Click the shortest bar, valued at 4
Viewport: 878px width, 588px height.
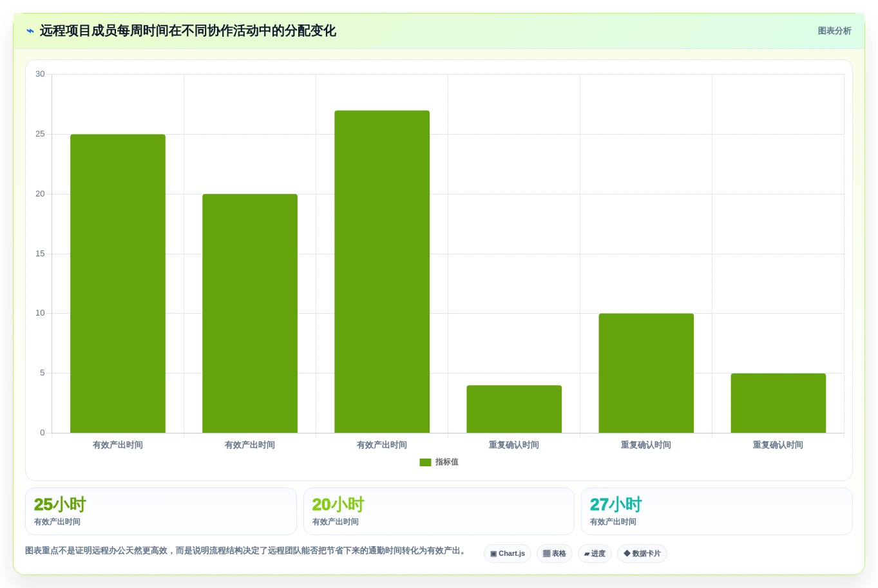click(514, 409)
